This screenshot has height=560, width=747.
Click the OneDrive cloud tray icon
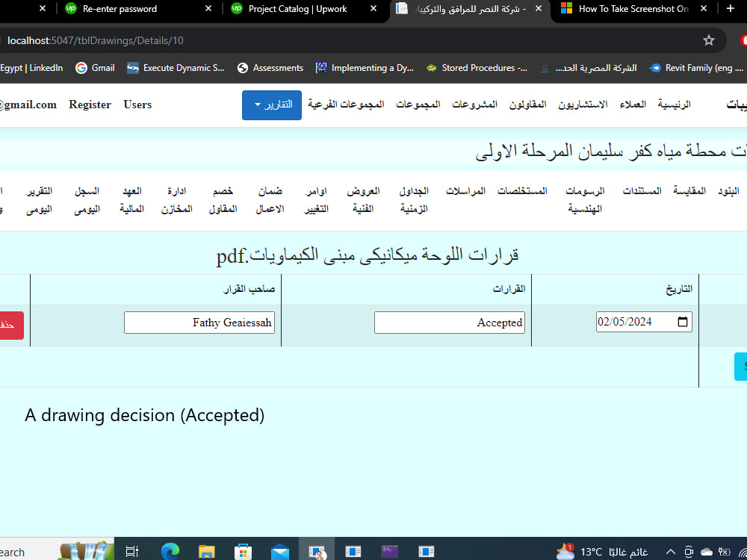click(x=707, y=552)
